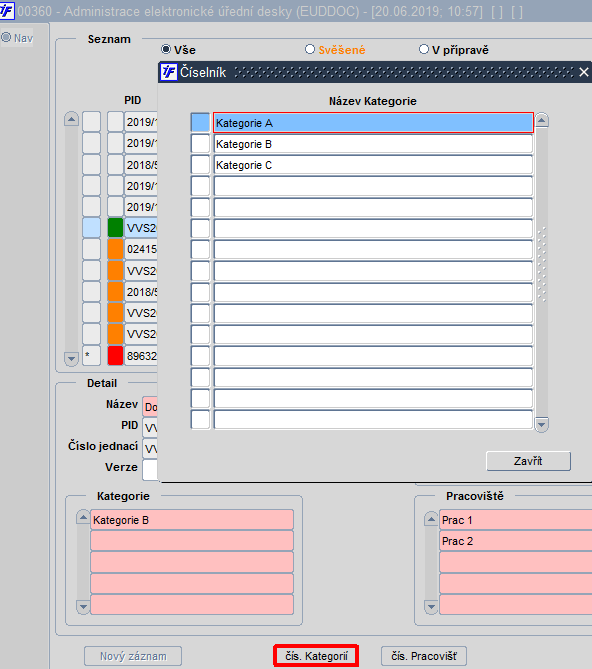The image size is (592, 669).
Task: Click the Prac 2 field in Pracoviště
Action: 516,541
